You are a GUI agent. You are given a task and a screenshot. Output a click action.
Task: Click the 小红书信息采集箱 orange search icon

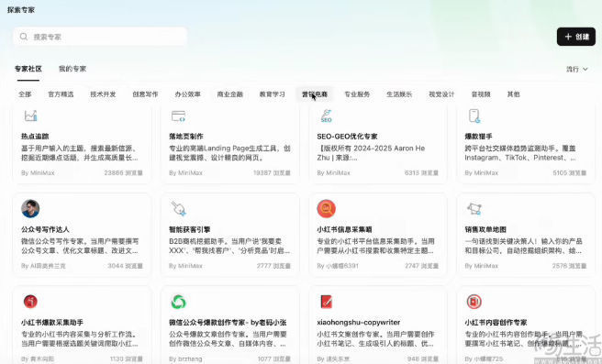pyautogui.click(x=327, y=209)
